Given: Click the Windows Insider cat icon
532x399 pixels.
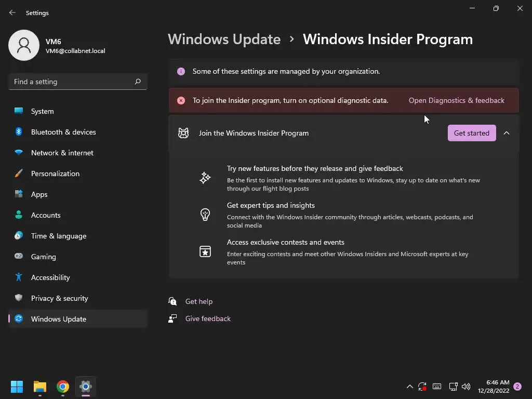Looking at the screenshot, I should point(183,133).
